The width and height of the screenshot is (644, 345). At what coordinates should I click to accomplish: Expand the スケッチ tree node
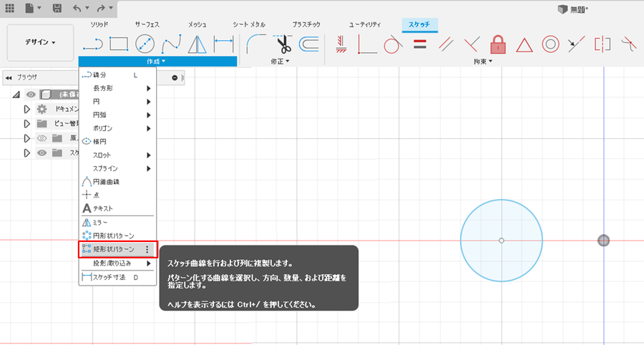pyautogui.click(x=26, y=152)
